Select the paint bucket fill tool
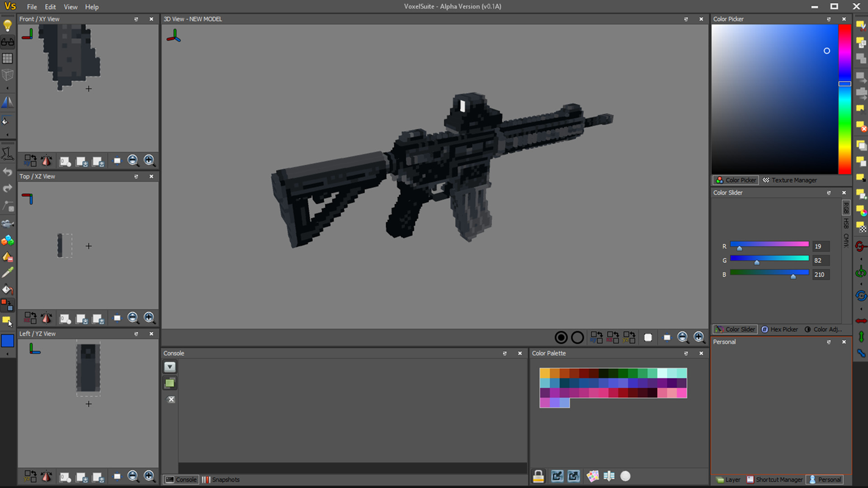This screenshot has height=488, width=868. click(x=8, y=289)
